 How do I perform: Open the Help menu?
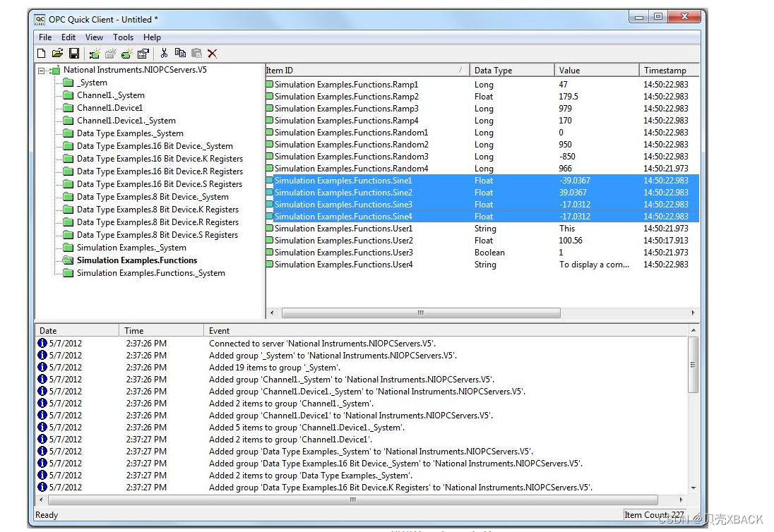[152, 37]
